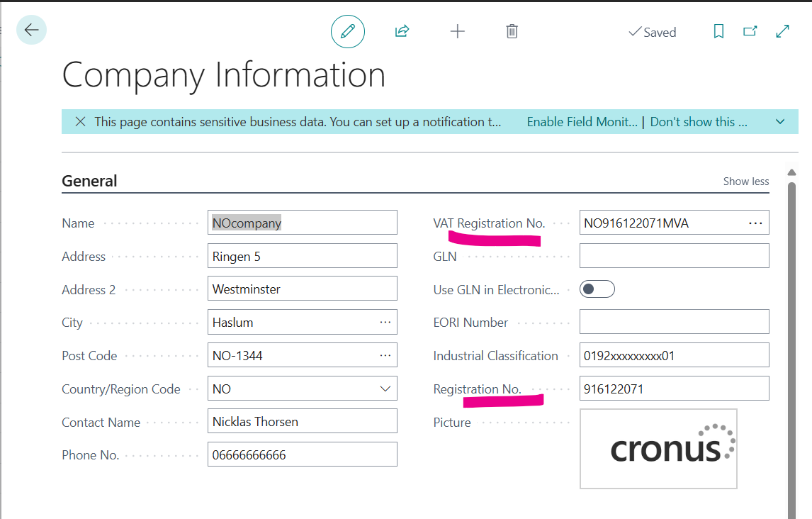Click Enable Field Monitoring link
This screenshot has width=812, height=519.
click(582, 122)
